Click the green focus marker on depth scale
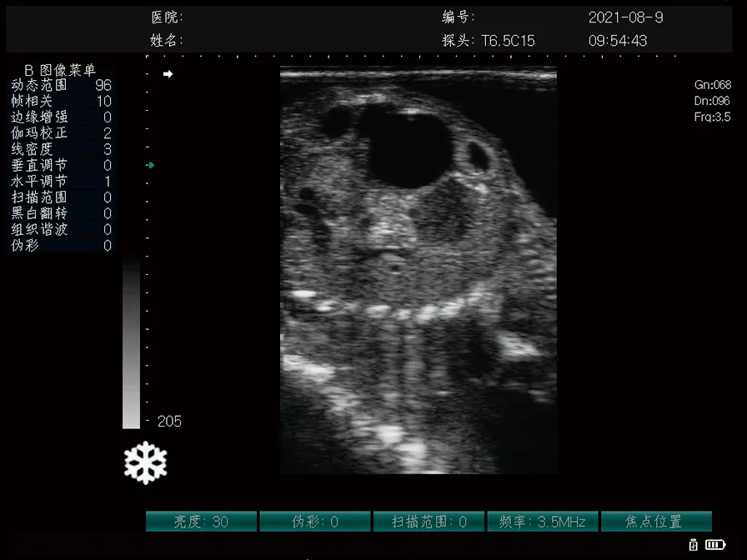747x560 pixels. click(x=151, y=165)
